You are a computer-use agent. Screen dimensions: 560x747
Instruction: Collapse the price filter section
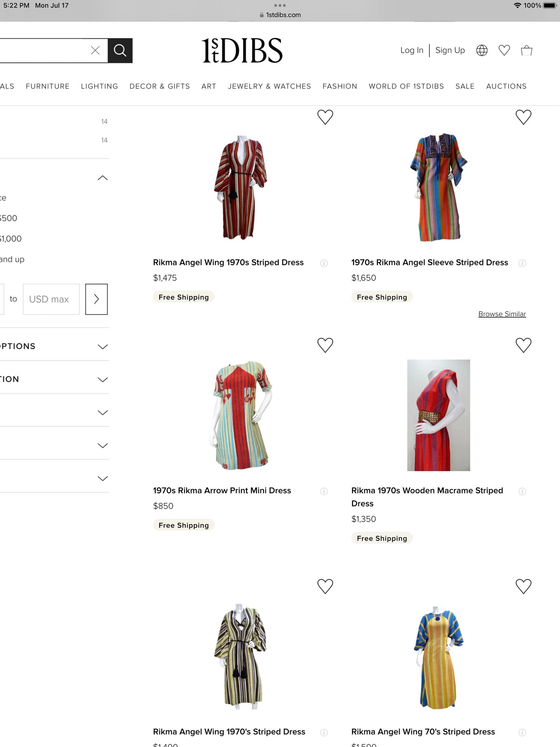coord(102,178)
